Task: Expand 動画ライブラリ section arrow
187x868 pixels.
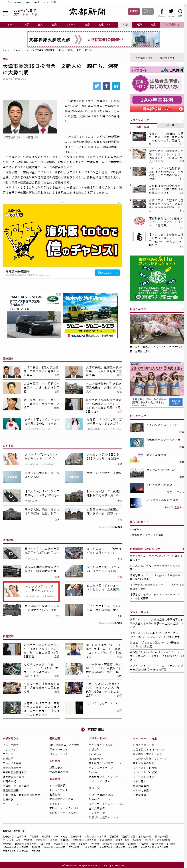Action: (x=183, y=309)
